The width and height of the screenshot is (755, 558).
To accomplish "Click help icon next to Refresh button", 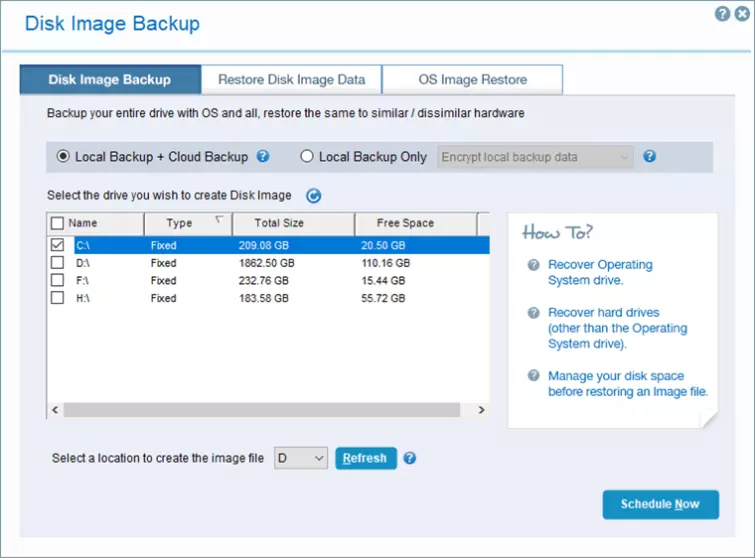I will tap(410, 458).
